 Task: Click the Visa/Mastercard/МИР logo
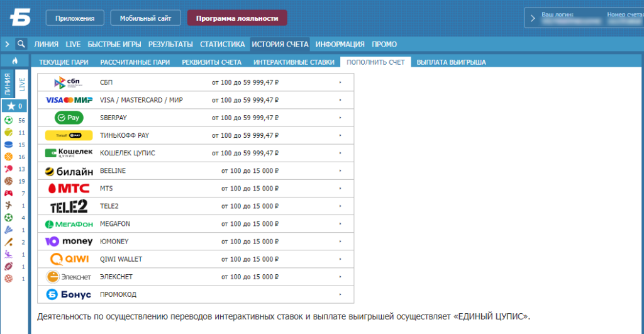click(69, 100)
